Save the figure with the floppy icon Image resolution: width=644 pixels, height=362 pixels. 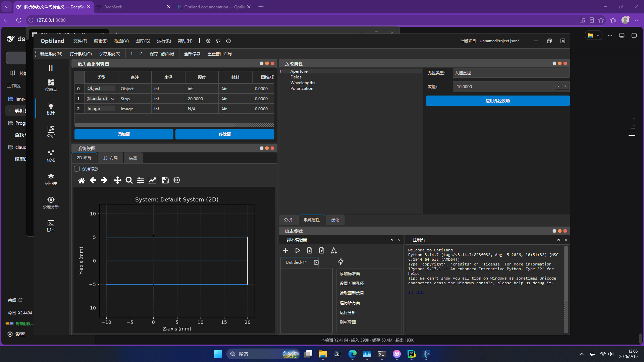165,180
